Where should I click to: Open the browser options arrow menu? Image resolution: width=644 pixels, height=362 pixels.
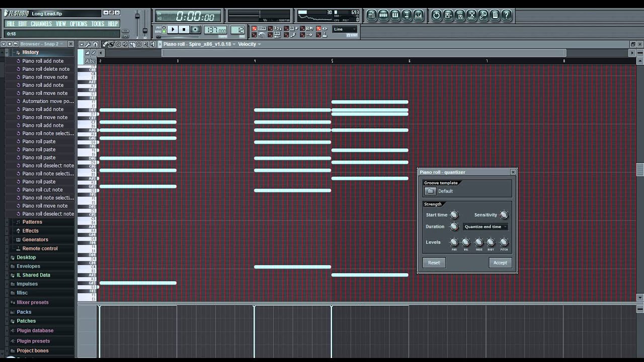3,44
